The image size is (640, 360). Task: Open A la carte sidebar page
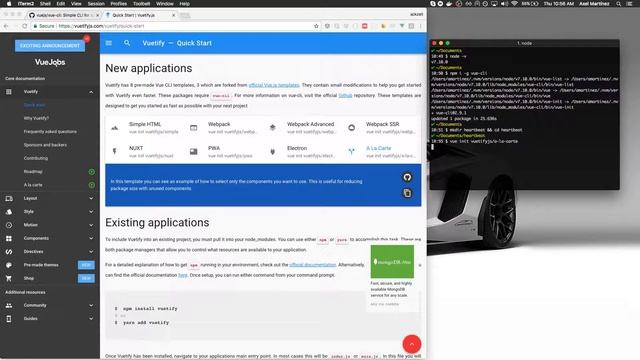tap(33, 185)
